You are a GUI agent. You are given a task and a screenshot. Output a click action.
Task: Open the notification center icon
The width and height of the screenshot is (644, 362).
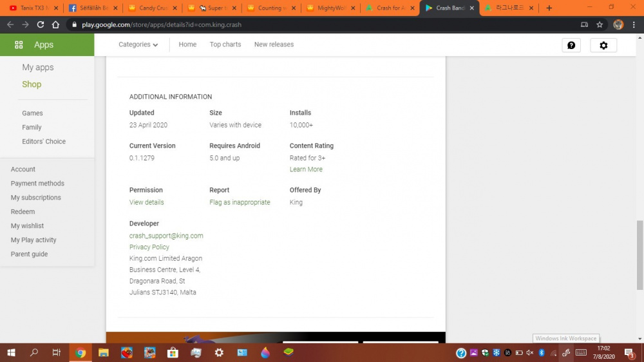point(629,352)
